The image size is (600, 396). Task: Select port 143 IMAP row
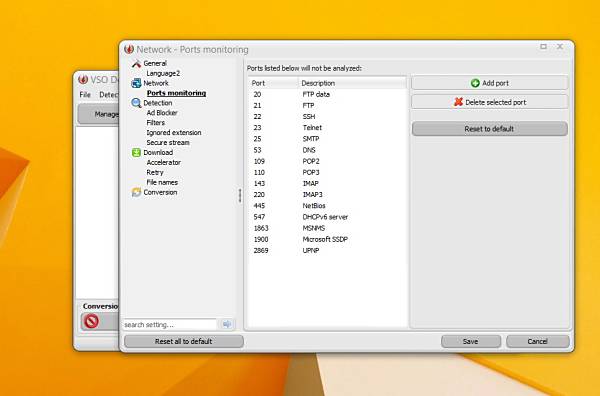327,184
